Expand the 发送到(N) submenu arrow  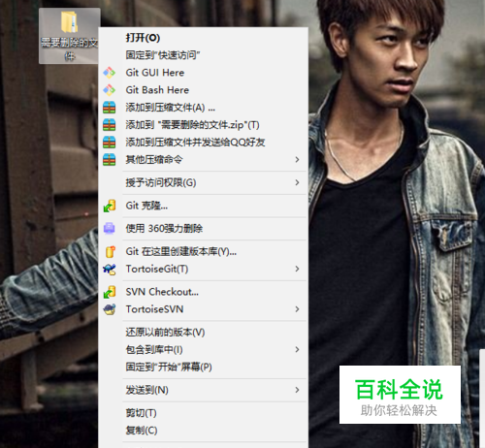(297, 390)
